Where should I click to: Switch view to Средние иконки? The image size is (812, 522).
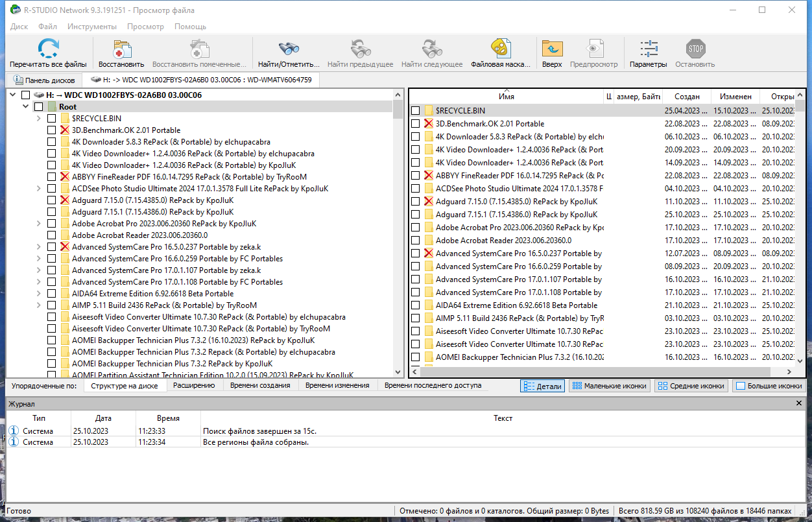[691, 386]
